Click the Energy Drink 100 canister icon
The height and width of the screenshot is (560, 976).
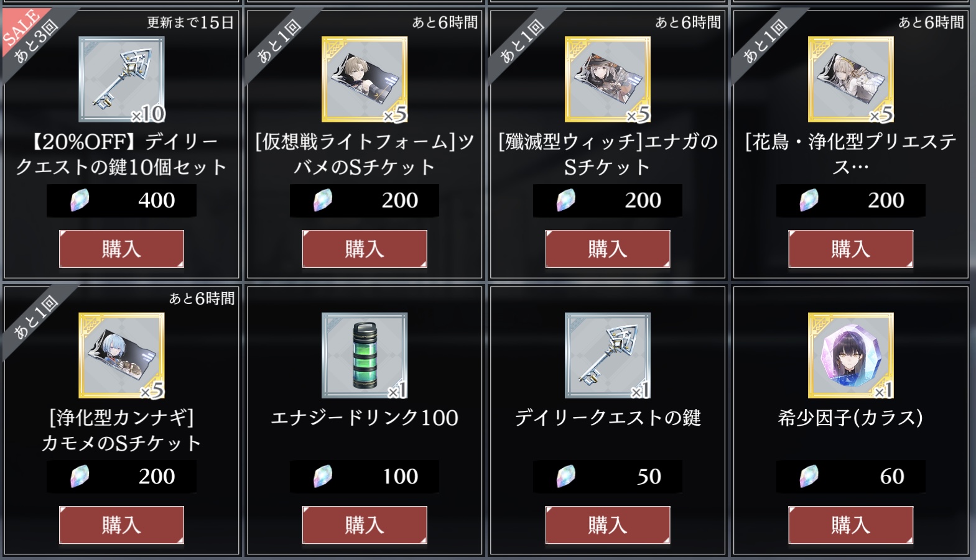(365, 355)
